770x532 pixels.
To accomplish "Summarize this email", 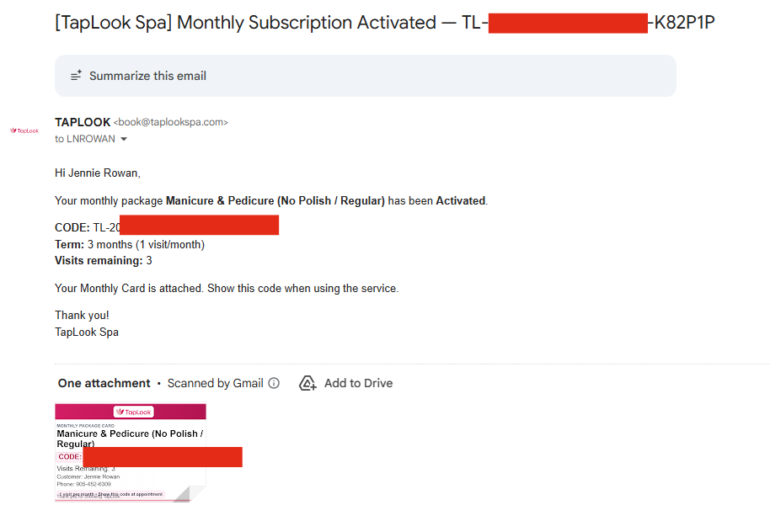I will pos(147,76).
